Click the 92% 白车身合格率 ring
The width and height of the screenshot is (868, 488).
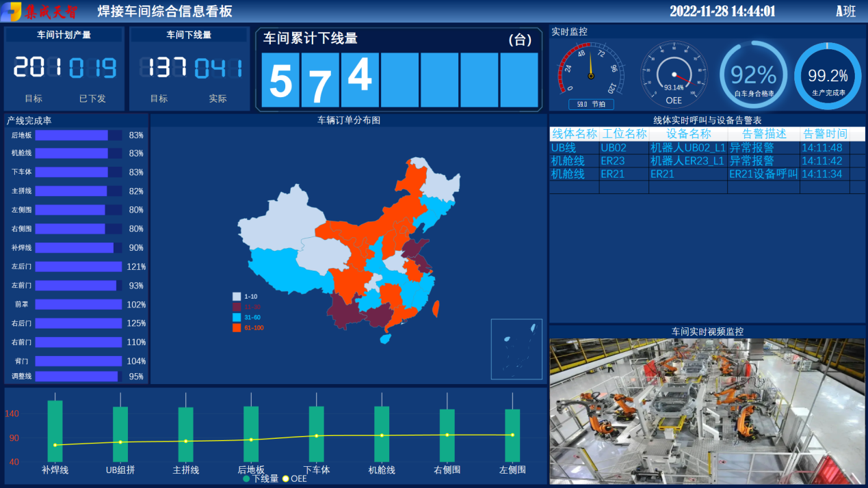[x=753, y=75]
